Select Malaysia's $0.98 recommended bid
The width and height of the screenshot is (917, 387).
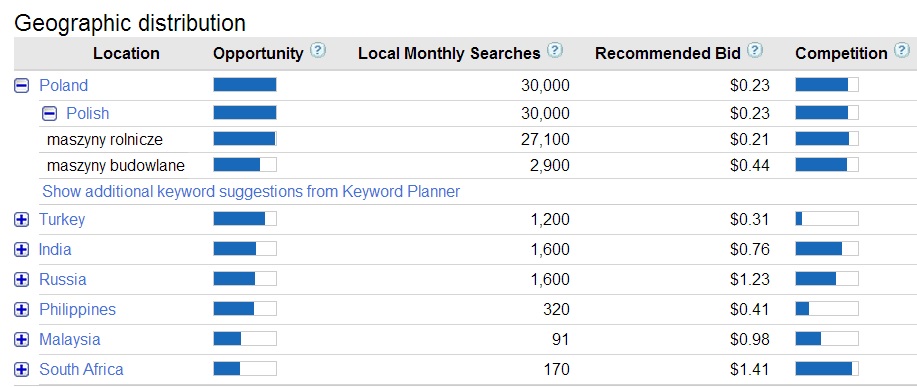click(x=750, y=340)
